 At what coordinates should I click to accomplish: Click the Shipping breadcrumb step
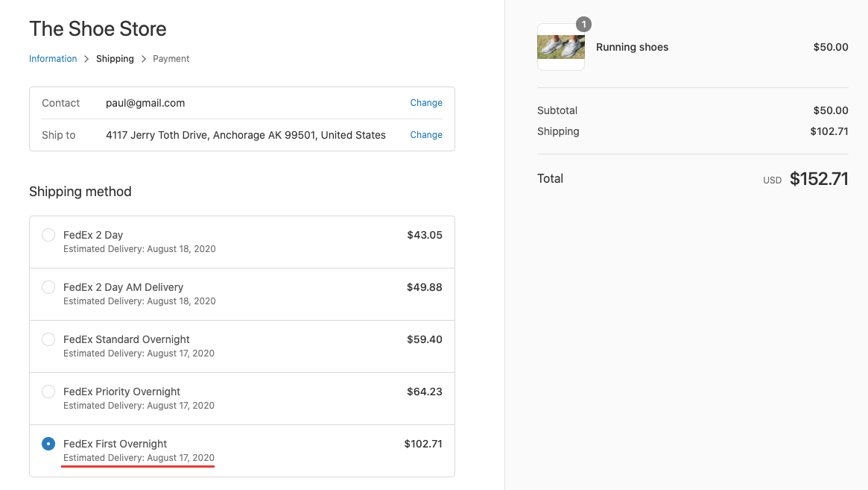115,59
